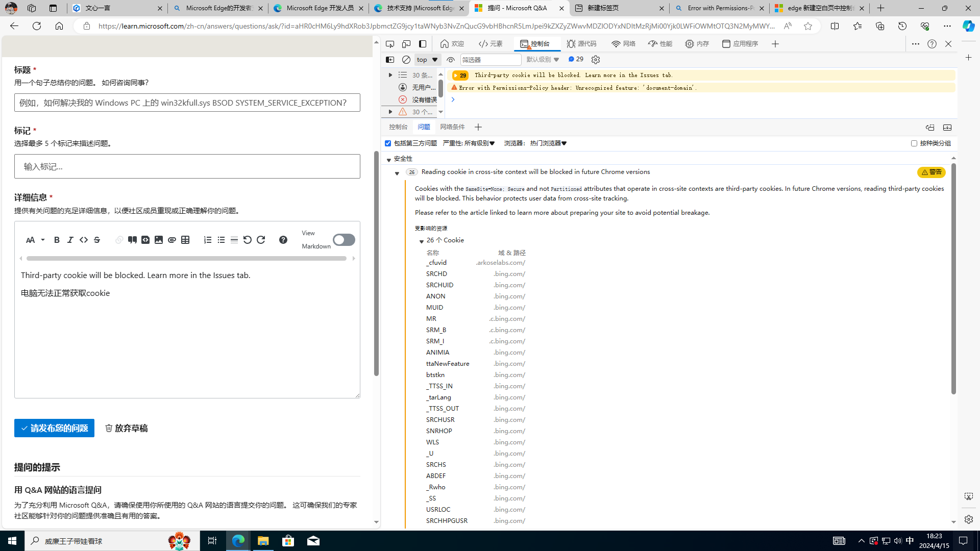Insert inline code with the code icon

pyautogui.click(x=83, y=240)
